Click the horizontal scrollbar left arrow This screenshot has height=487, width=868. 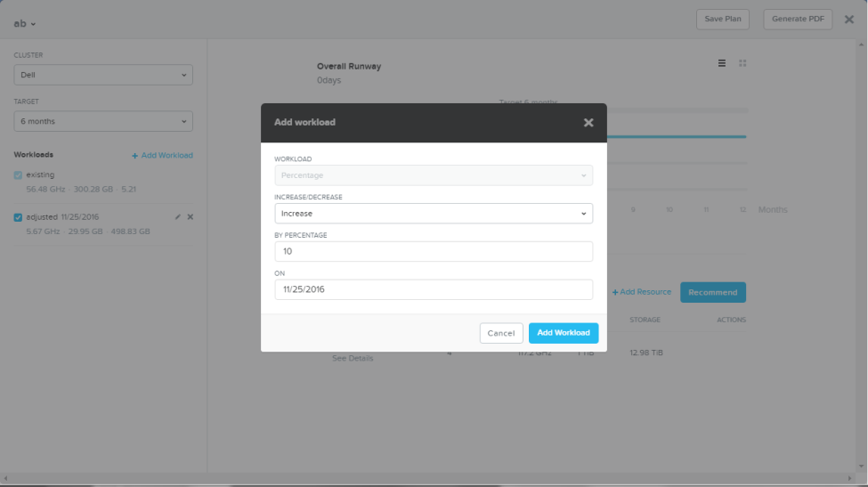[x=5, y=479]
